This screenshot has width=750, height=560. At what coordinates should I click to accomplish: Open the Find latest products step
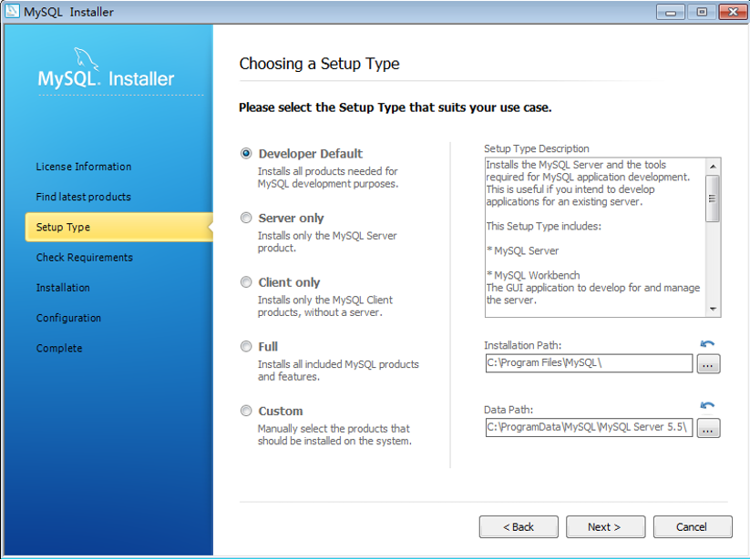point(83,197)
